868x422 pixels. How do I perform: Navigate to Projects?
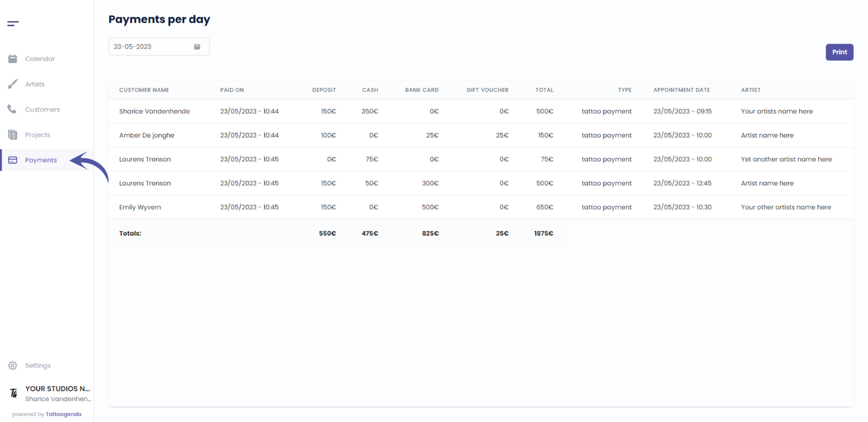click(x=38, y=135)
